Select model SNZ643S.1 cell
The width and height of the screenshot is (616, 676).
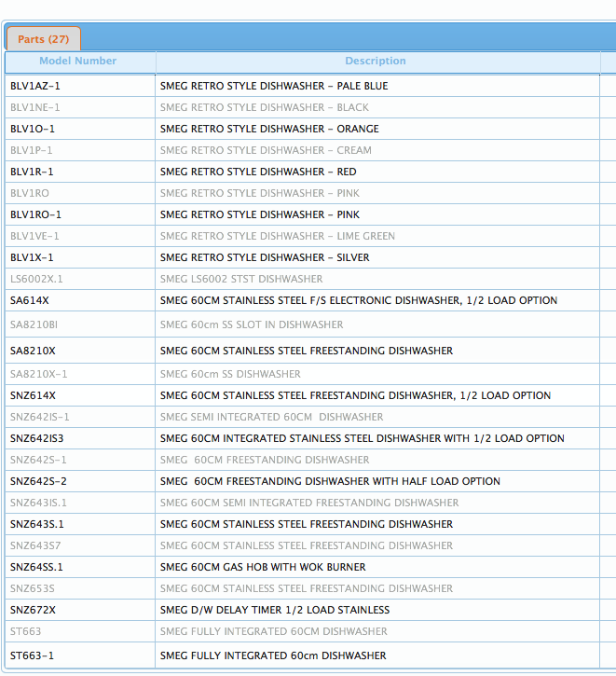pyautogui.click(x=80, y=524)
